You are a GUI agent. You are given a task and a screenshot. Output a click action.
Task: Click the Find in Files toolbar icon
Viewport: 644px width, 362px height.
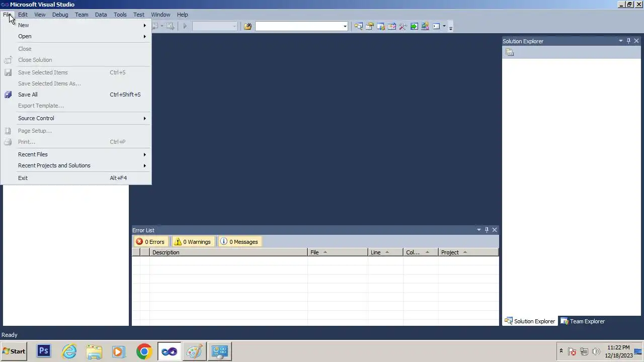click(248, 26)
